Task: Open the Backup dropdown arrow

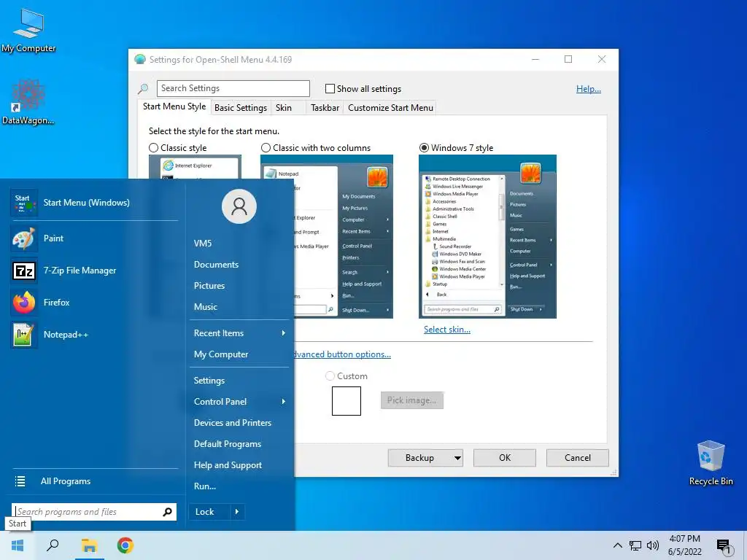Action: click(x=457, y=458)
